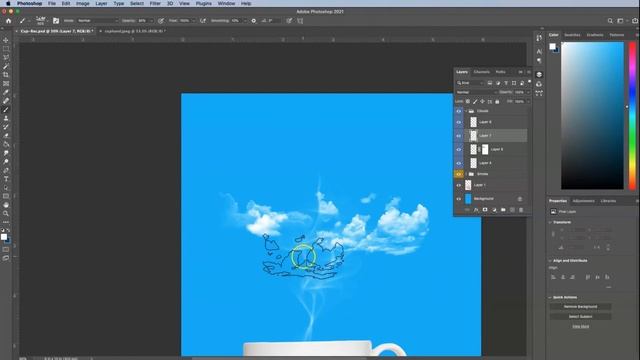Open smoothing options gear icon
640x360 pixels.
(x=253, y=20)
